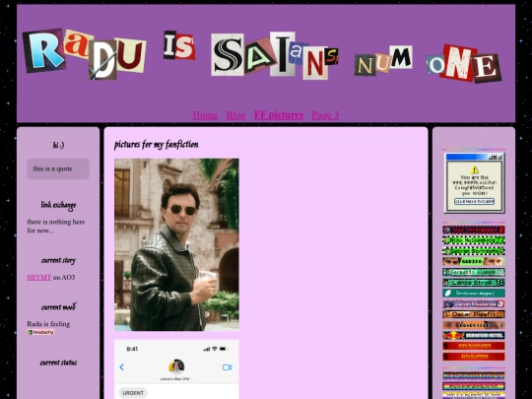The image size is (532, 399).
Task: Click the Max Verstappen fan badge
Action: tap(473, 230)
